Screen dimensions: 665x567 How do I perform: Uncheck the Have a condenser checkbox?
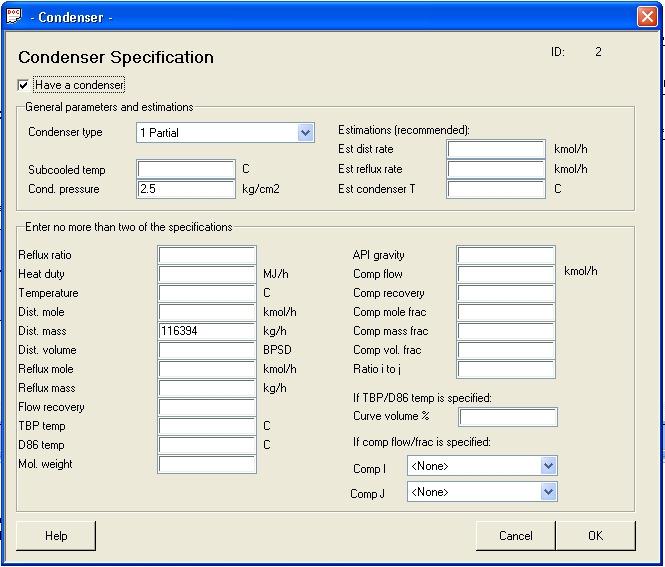23,85
